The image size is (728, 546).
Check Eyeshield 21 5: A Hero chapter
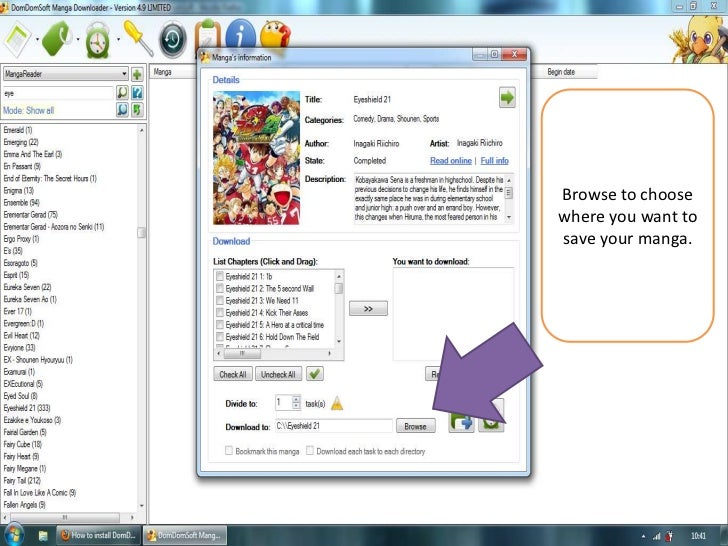pyautogui.click(x=220, y=325)
